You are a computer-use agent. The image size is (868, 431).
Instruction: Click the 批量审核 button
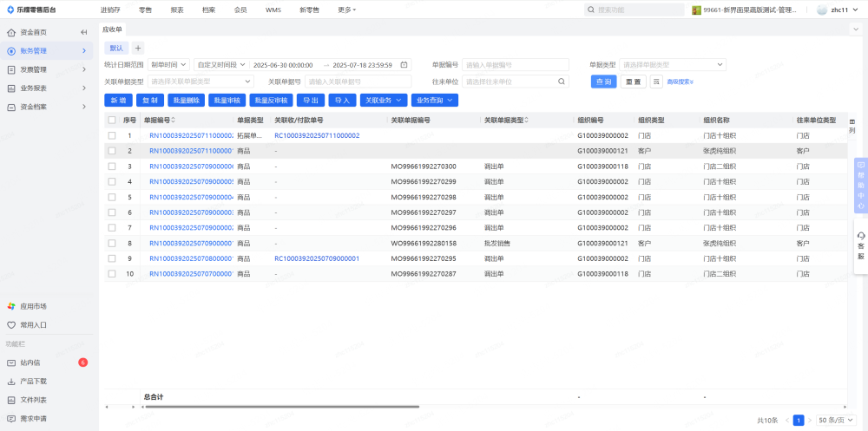[227, 101]
